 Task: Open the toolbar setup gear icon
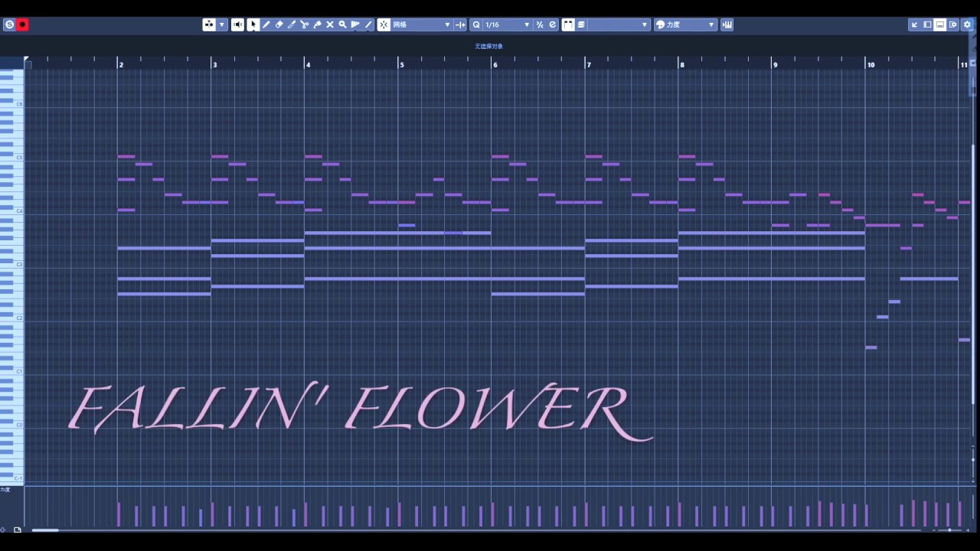967,24
